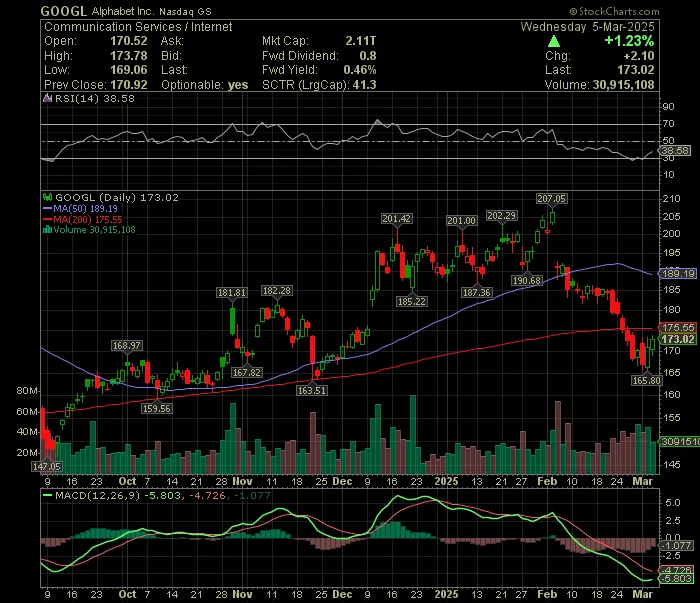
Task: Click the 165.80 low price label
Action: tap(646, 381)
